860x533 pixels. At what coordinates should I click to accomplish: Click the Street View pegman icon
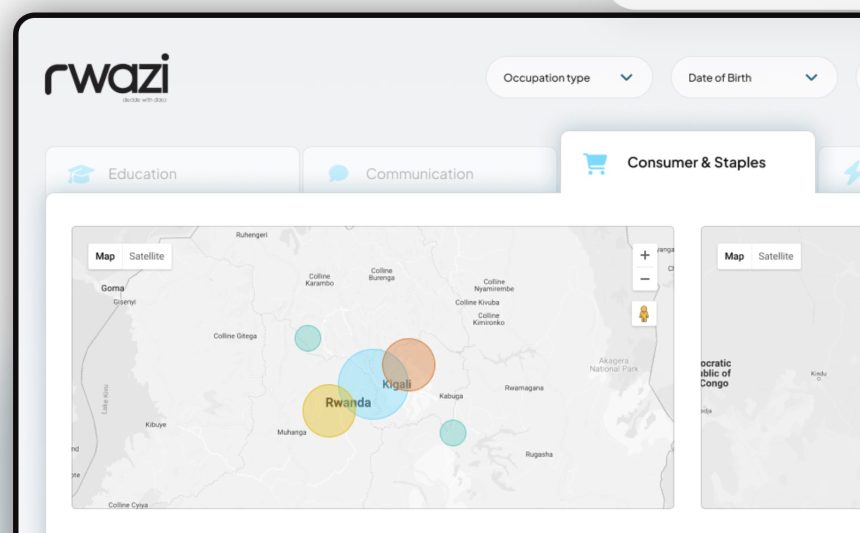644,314
